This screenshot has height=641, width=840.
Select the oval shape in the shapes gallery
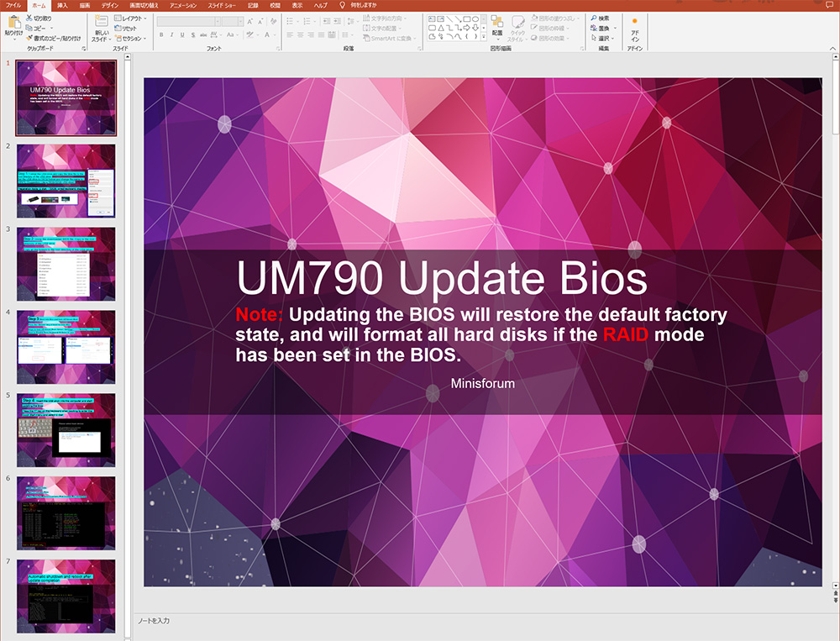(x=475, y=19)
